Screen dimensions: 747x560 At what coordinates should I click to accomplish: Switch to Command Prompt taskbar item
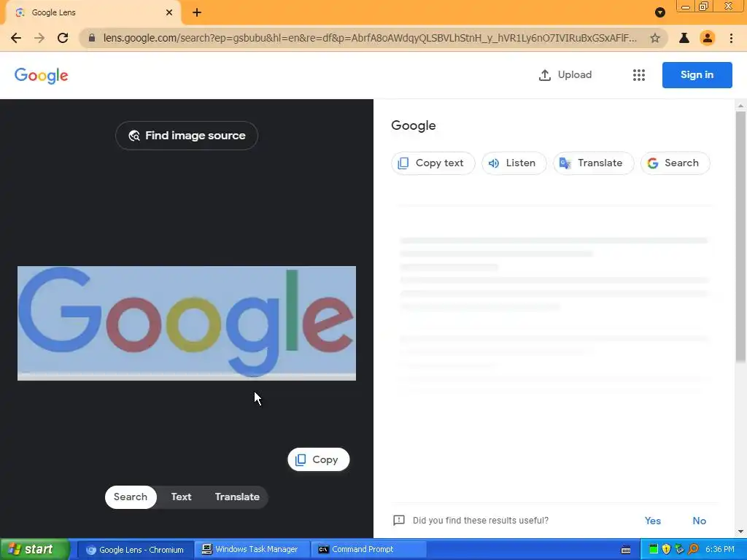tap(368, 550)
